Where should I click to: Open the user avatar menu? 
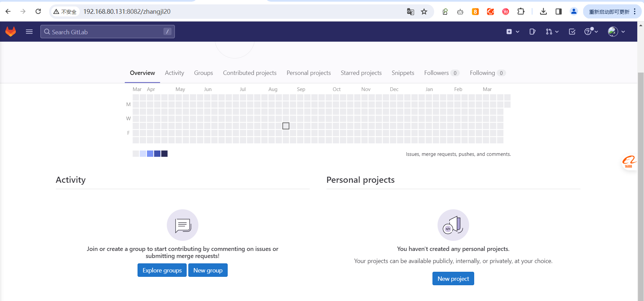point(616,32)
